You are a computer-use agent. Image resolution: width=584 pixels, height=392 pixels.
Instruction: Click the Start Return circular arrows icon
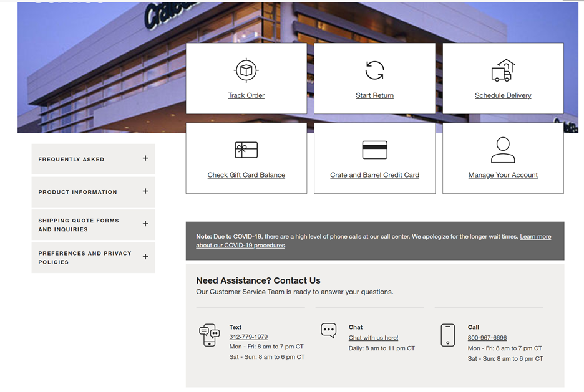coord(374,70)
